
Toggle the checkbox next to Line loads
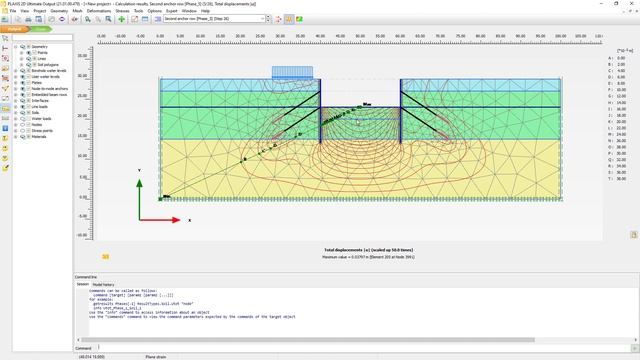pyautogui.click(x=29, y=107)
